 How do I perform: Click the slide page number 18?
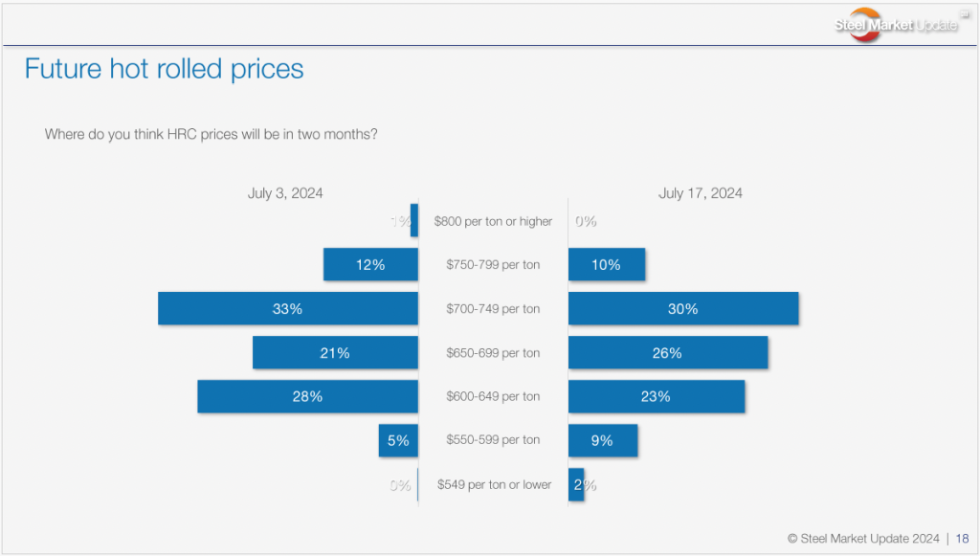[962, 539]
